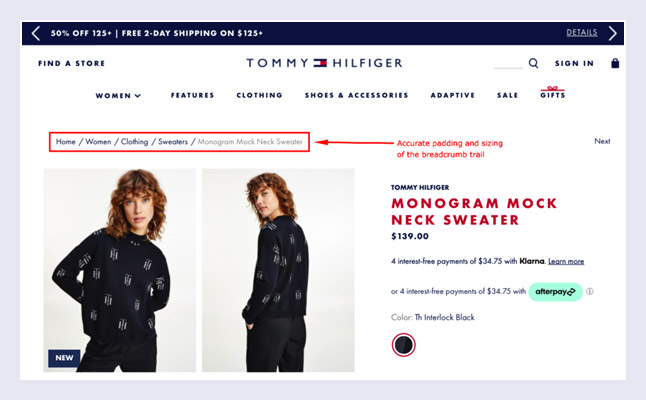
Task: Click the search input field
Action: click(x=508, y=64)
